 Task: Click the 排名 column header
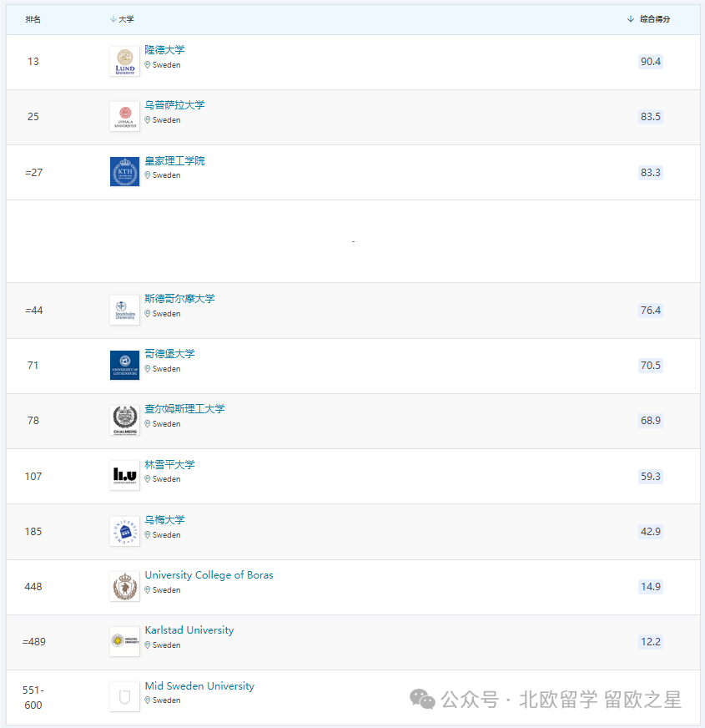tap(33, 19)
